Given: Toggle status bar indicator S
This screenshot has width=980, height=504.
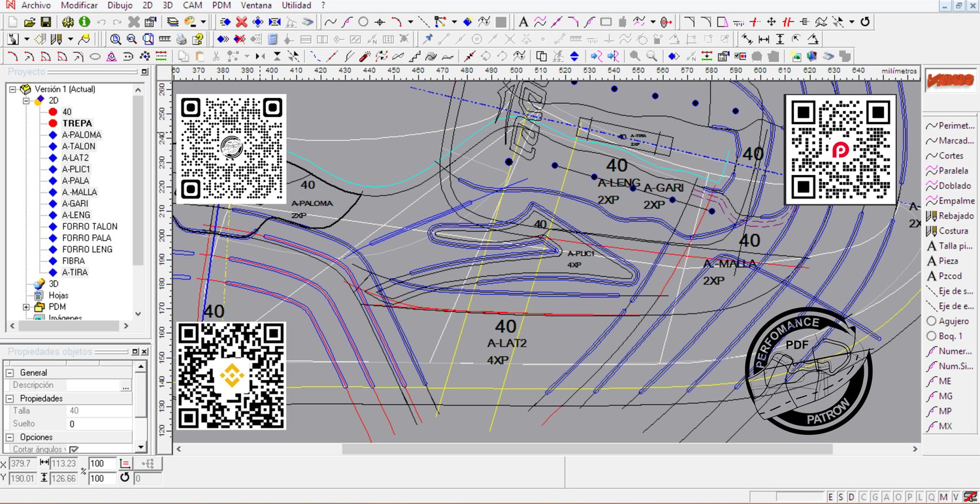Looking at the screenshot, I should coord(840,497).
